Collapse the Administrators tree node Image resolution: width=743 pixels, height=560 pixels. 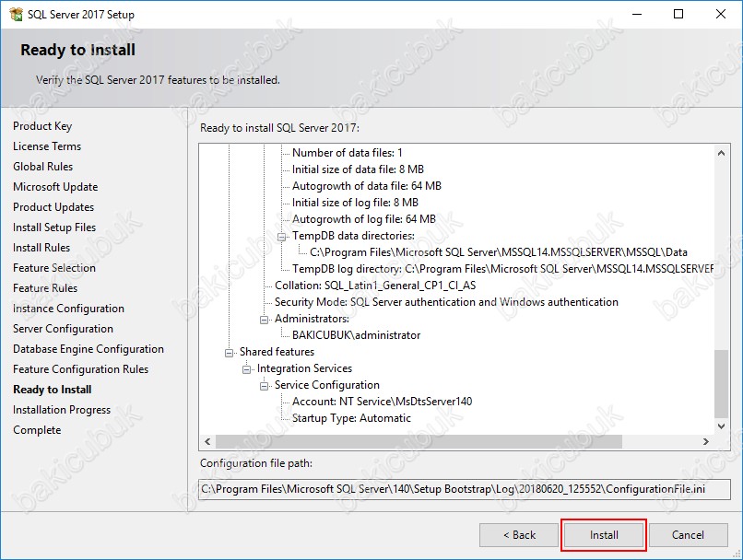pyautogui.click(x=264, y=320)
